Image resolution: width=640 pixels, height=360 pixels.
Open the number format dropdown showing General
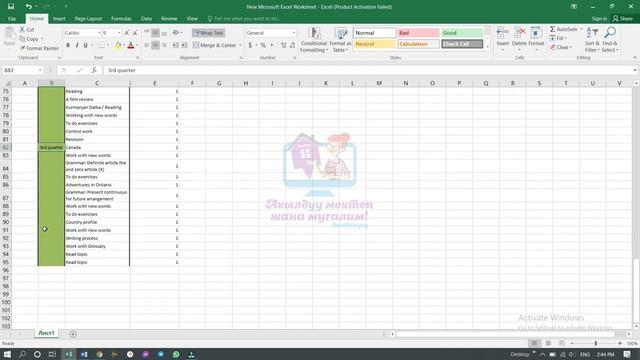click(x=293, y=33)
